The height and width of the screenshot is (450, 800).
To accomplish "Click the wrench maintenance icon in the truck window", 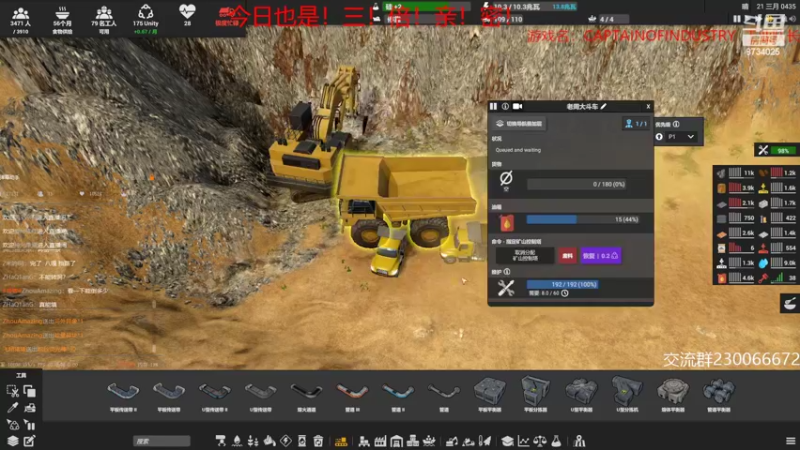I will coord(506,288).
